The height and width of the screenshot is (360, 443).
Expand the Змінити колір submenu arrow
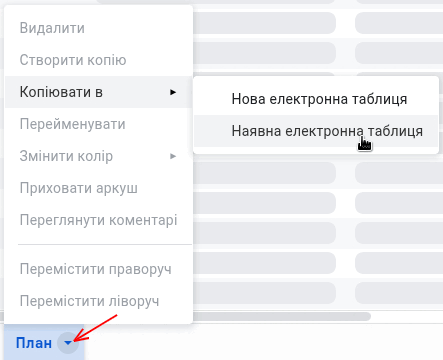(x=173, y=156)
